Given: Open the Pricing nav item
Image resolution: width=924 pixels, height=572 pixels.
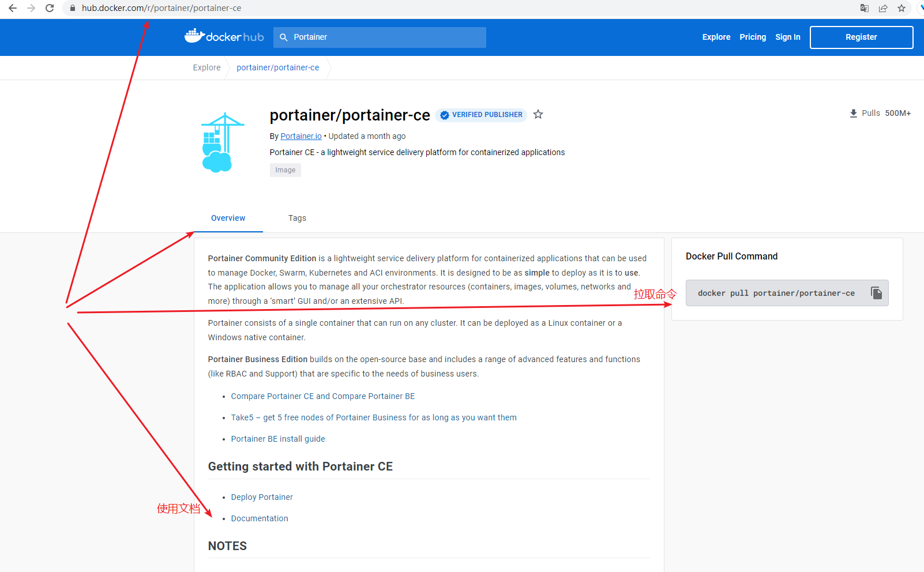Looking at the screenshot, I should click(x=753, y=37).
